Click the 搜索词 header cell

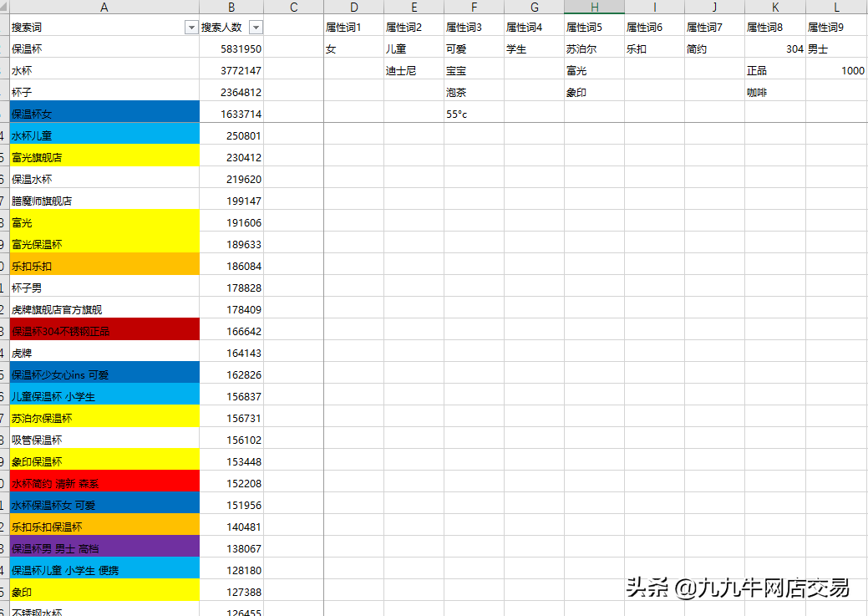[x=104, y=27]
